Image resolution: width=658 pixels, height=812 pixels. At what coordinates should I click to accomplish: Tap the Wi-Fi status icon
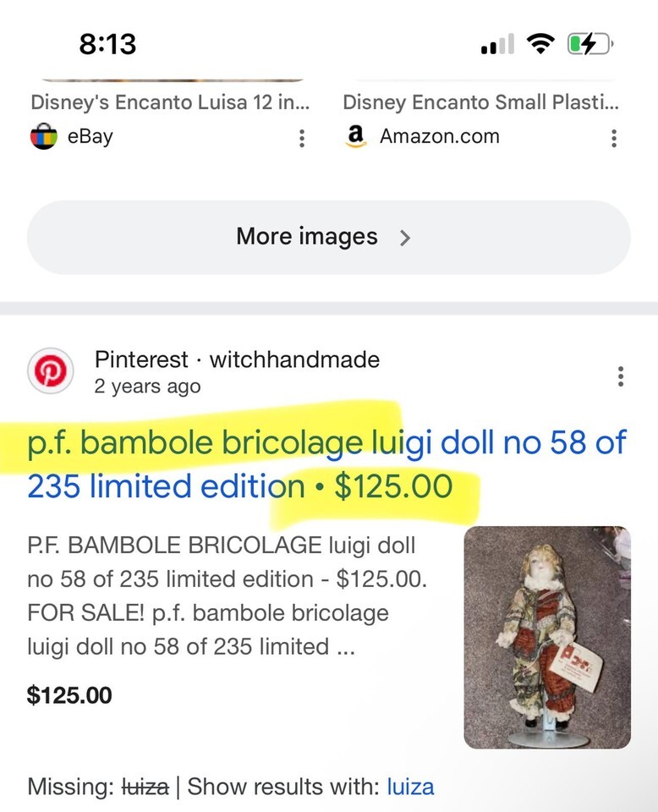pyautogui.click(x=539, y=44)
